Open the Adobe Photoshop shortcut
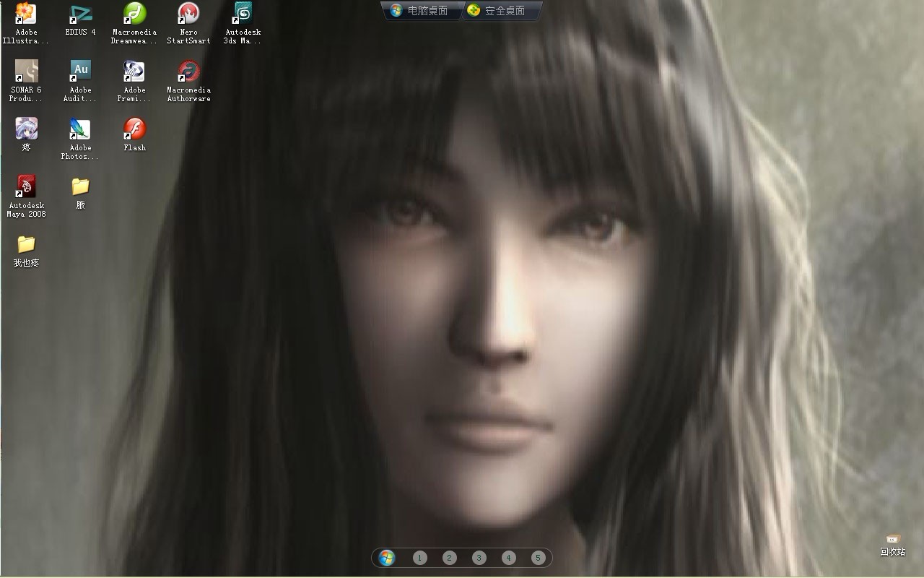Screen dimensions: 924x578 tap(80, 130)
